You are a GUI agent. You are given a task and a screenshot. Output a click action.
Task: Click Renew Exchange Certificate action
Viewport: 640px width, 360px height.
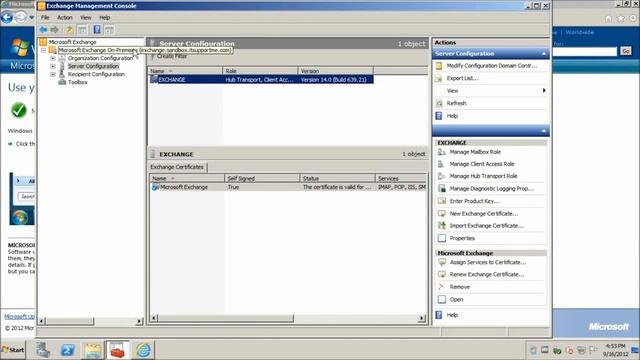[x=487, y=275]
